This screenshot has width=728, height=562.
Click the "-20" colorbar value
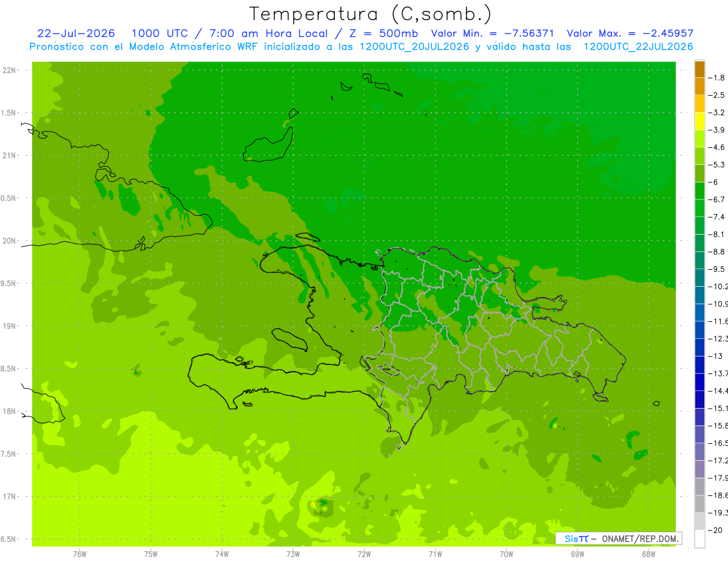715,530
